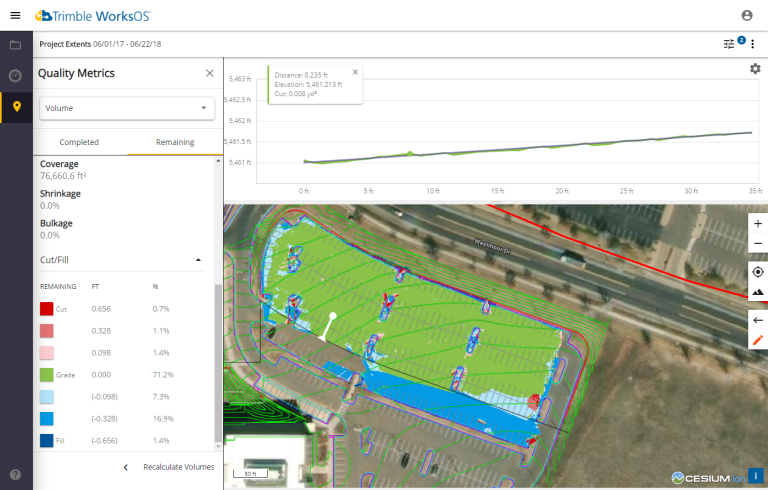Click Recalculate Volumes button
Image resolution: width=768 pixels, height=490 pixels.
[178, 467]
